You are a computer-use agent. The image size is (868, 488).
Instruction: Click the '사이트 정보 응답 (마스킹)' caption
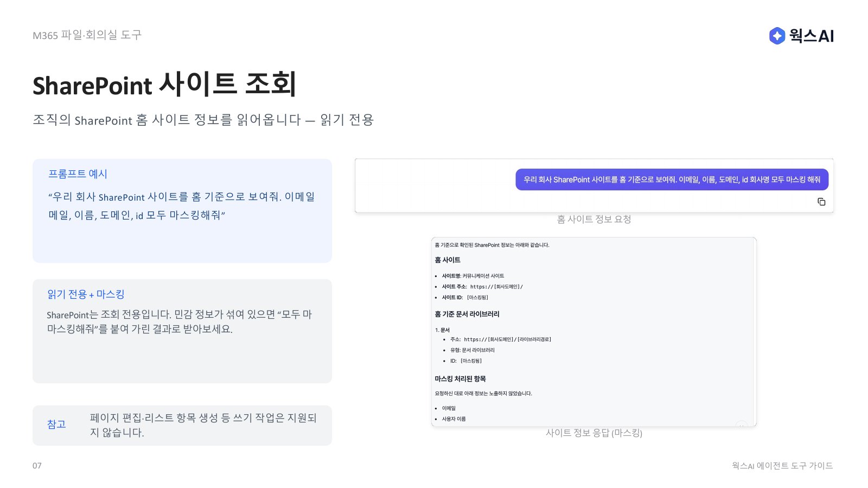(x=594, y=433)
